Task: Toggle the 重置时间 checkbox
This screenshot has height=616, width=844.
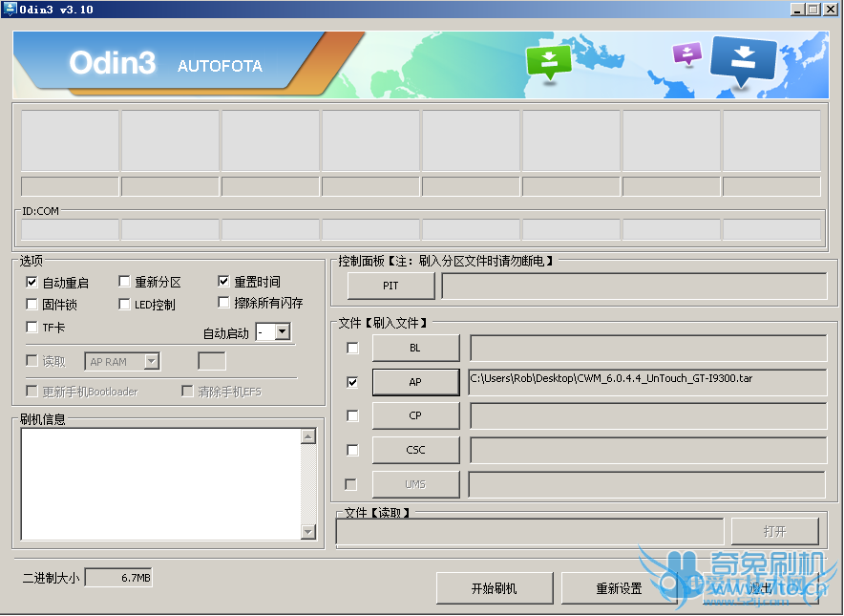Action: (x=224, y=281)
